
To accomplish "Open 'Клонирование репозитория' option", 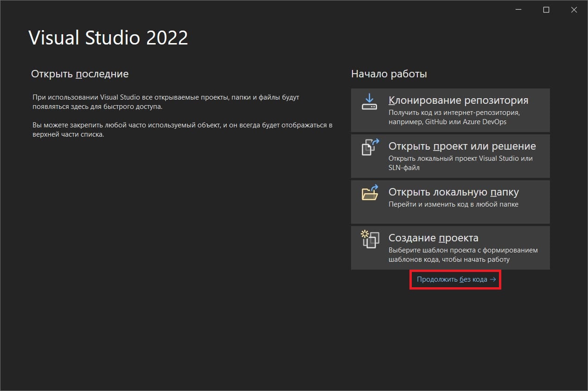I will 450,110.
